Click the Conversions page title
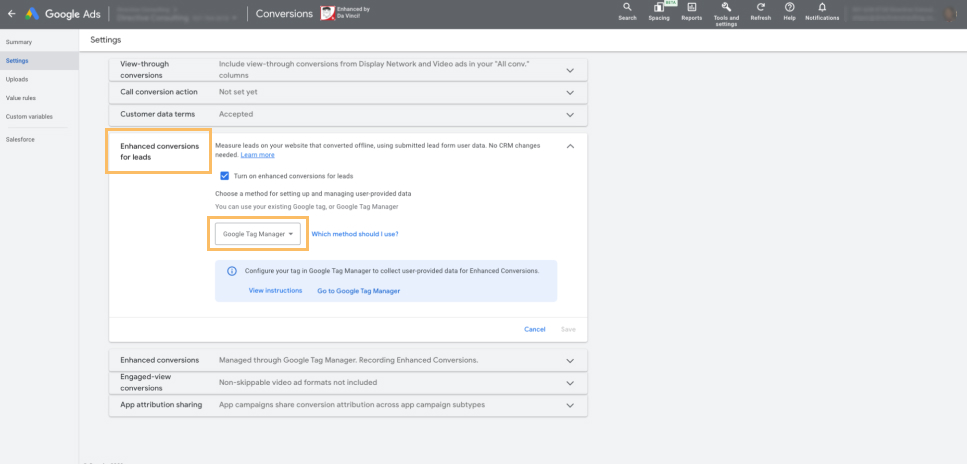Screen dimensions: 967x464 click(284, 14)
